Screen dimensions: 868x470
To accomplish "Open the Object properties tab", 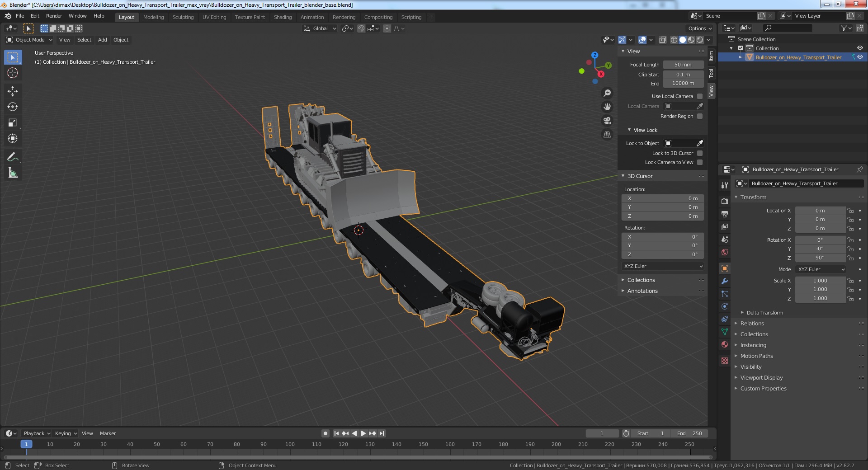I will [x=725, y=268].
